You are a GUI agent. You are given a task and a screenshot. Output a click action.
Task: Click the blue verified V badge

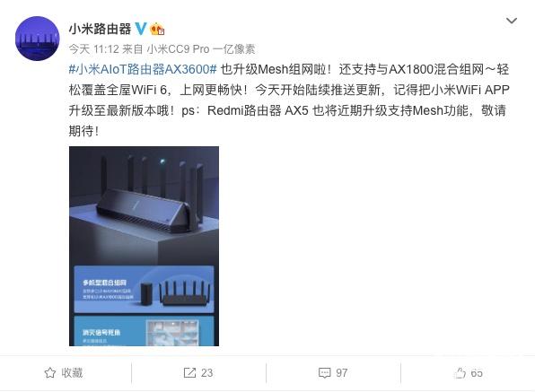pos(141,29)
